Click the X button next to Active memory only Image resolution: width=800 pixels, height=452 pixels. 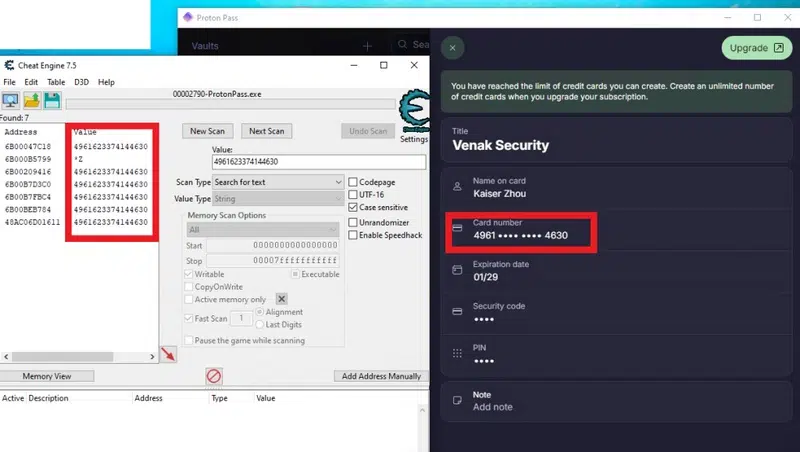282,299
